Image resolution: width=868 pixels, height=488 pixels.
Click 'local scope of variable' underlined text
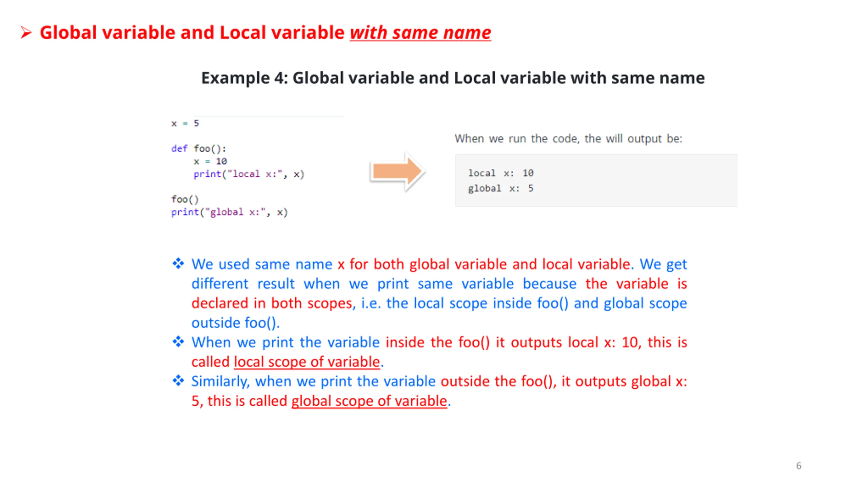[307, 362]
